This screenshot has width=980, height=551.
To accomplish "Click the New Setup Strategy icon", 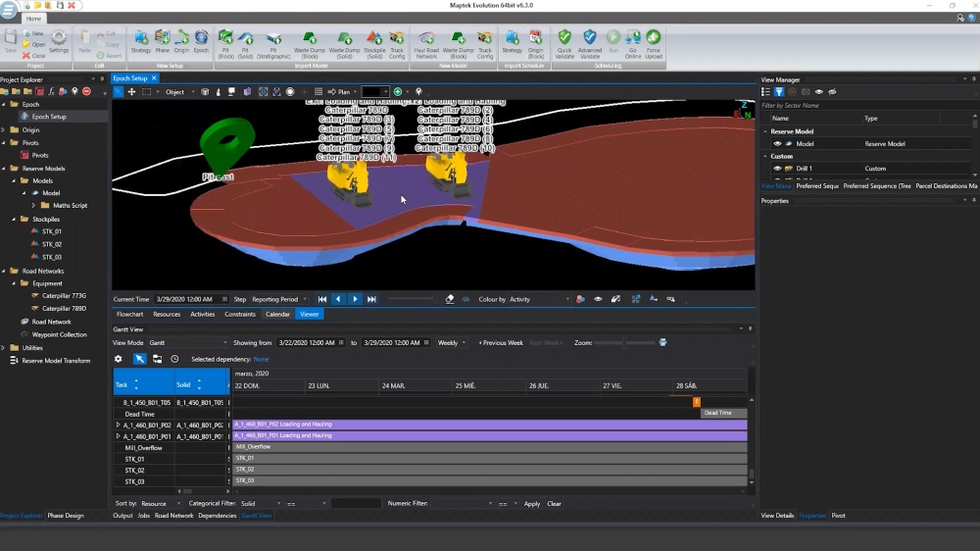I will coord(141,41).
